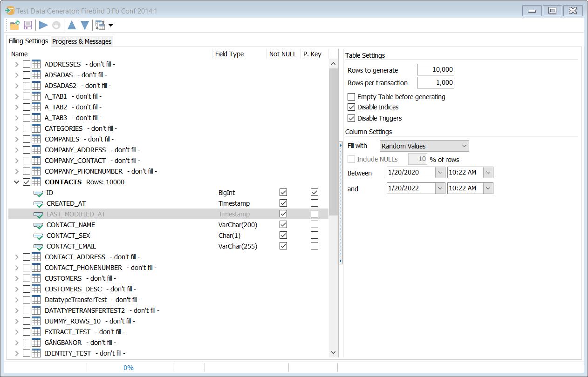This screenshot has width=588, height=377.
Task: Uncheck the Disable Indices option
Action: pos(351,107)
